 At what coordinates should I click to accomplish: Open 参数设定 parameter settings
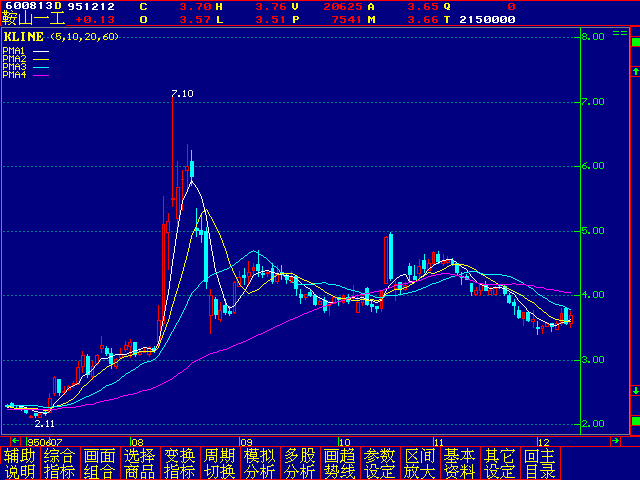pos(379,463)
